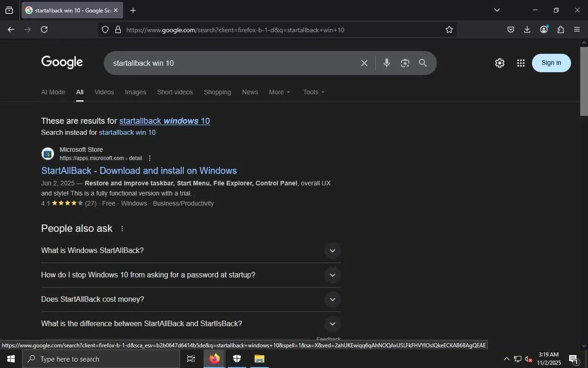Switch to Shopping results tab

click(x=217, y=92)
